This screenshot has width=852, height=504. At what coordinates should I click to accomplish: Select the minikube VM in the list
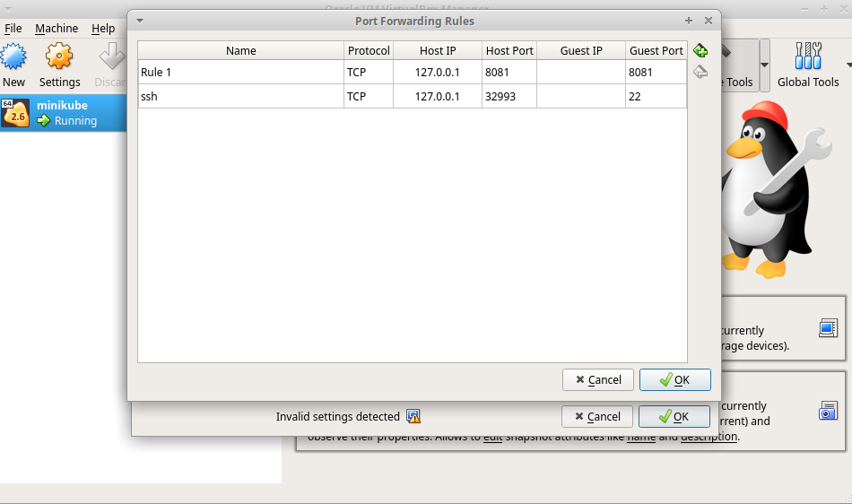click(x=64, y=113)
